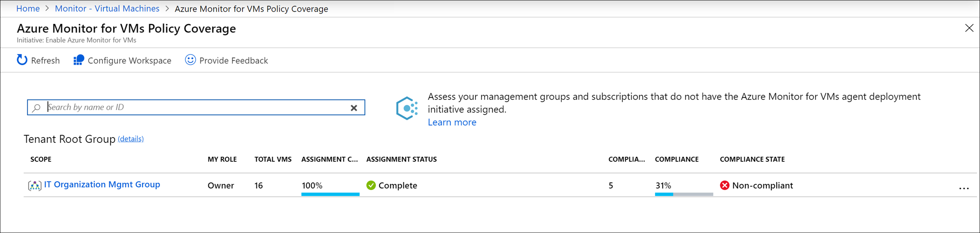Click the Configure Workspace icon
980x233 pixels.
pos(78,60)
